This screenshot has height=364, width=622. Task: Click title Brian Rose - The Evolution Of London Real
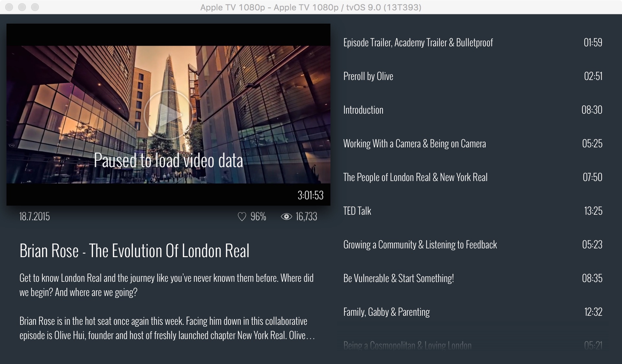point(134,251)
